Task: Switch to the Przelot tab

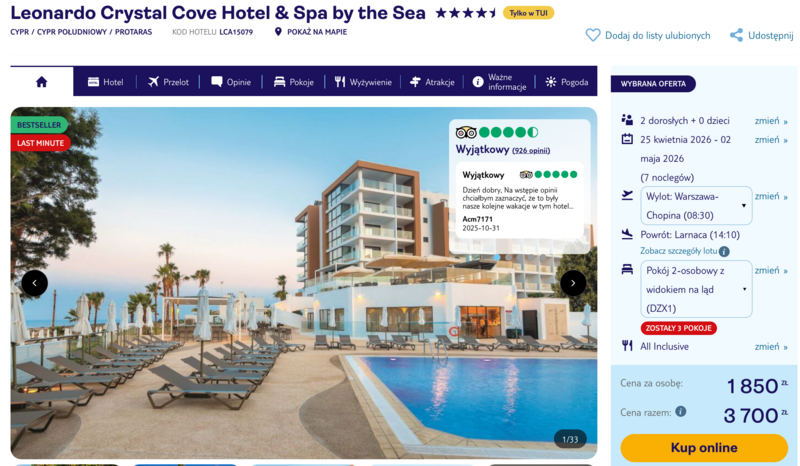Action: coord(168,82)
